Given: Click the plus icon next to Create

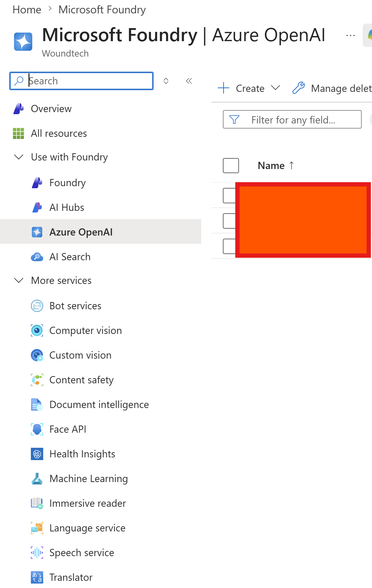Looking at the screenshot, I should (x=224, y=88).
